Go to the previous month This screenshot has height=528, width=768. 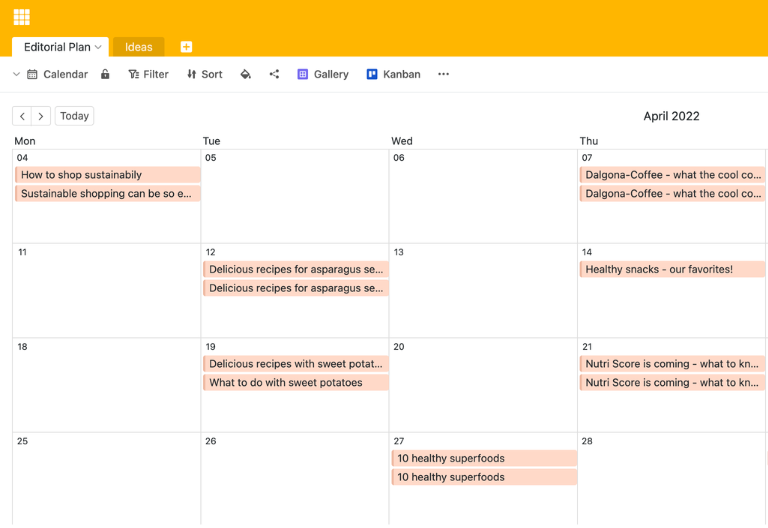point(22,116)
